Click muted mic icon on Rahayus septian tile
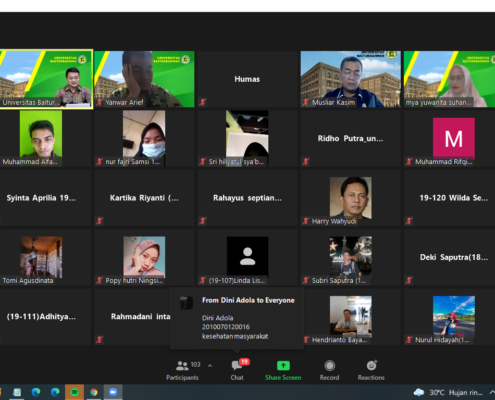The height and width of the screenshot is (400, 495). pyautogui.click(x=203, y=221)
